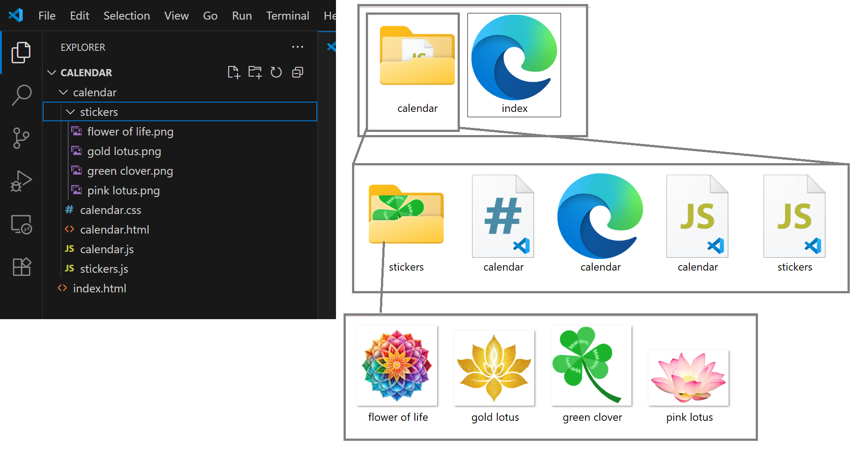Select the calendar CSS hash file icon
868x464 pixels.
[x=503, y=216]
